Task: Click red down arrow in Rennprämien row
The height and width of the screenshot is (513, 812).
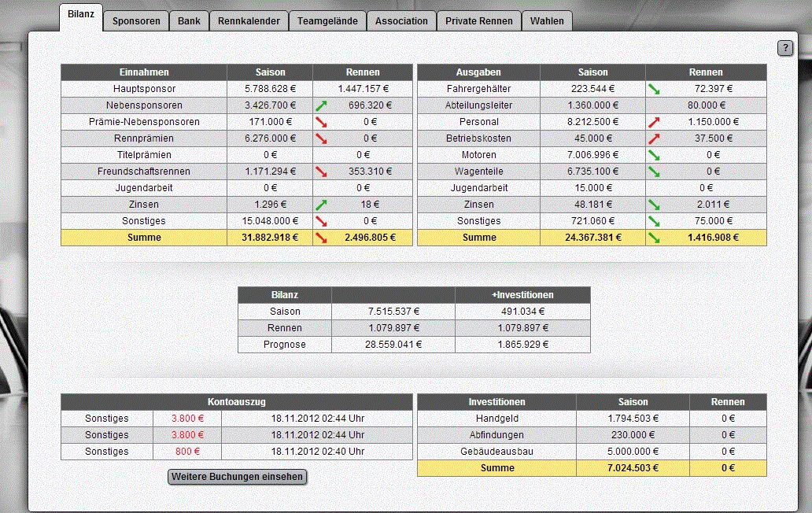Action: click(321, 138)
